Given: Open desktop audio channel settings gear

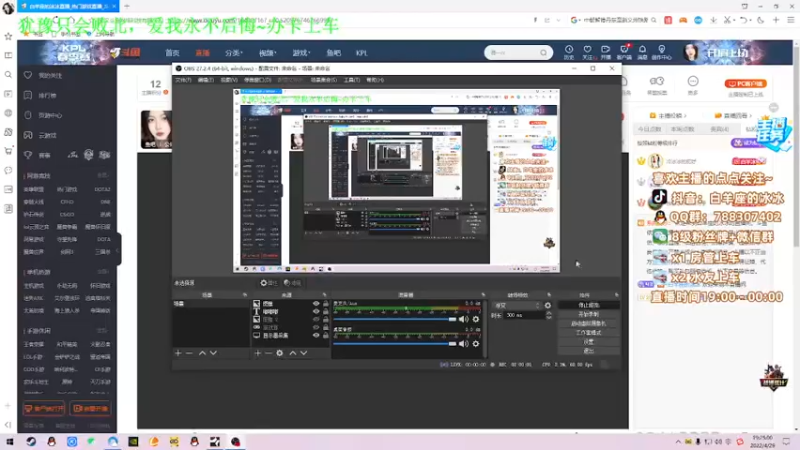Looking at the screenshot, I should [x=476, y=344].
